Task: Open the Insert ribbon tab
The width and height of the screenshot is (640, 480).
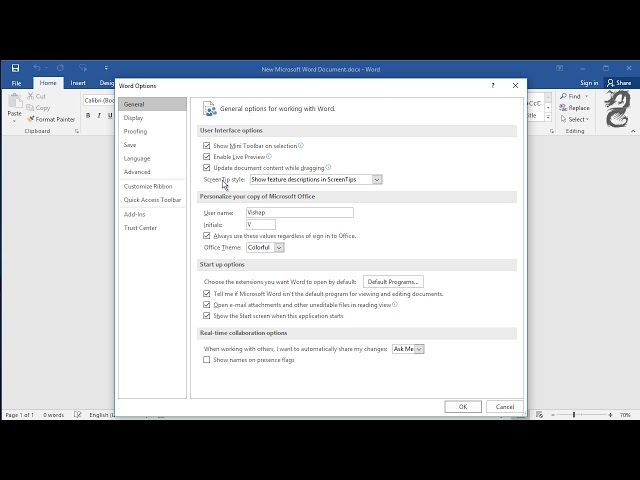Action: [x=78, y=83]
